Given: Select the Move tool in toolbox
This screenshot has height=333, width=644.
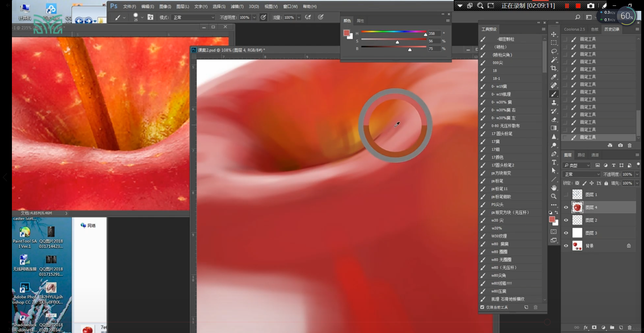Looking at the screenshot, I should coord(554,34).
